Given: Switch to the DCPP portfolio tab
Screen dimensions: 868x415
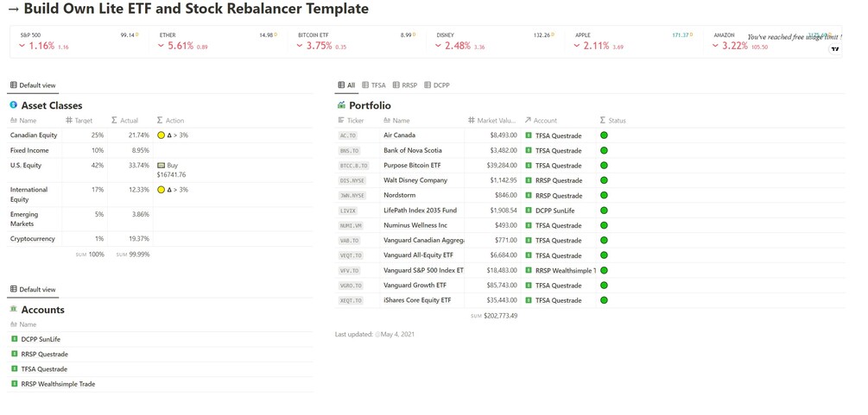Looking at the screenshot, I should coord(437,85).
